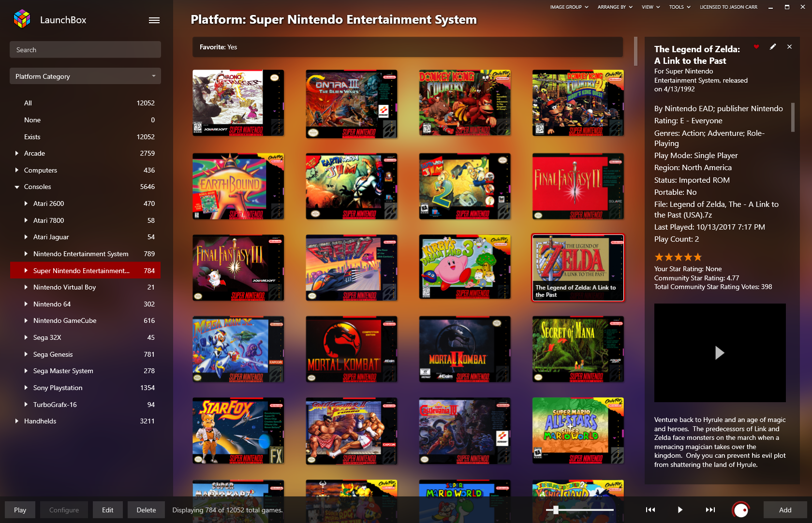Viewport: 812px width, 523px height.
Task: Click the red circular record icon
Action: (741, 509)
